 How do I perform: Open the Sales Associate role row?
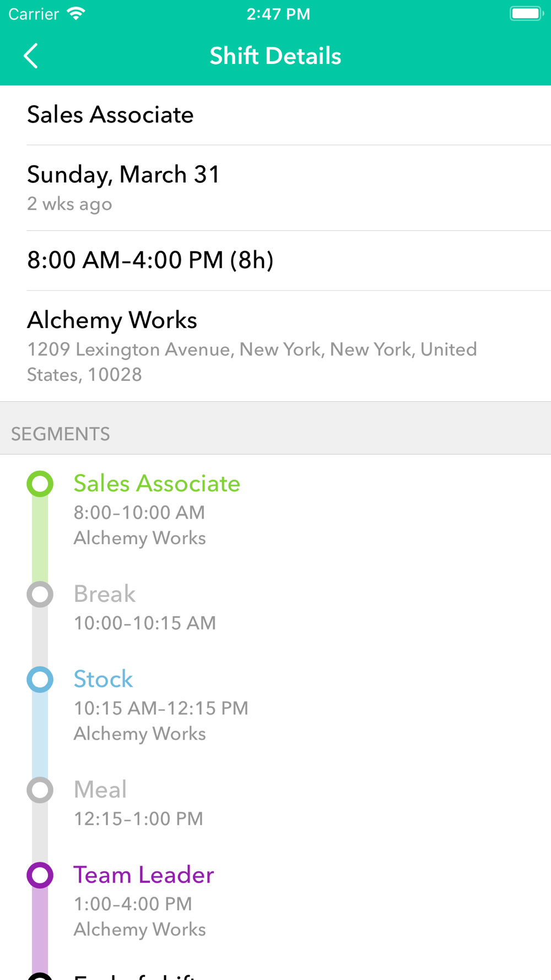tap(275, 115)
